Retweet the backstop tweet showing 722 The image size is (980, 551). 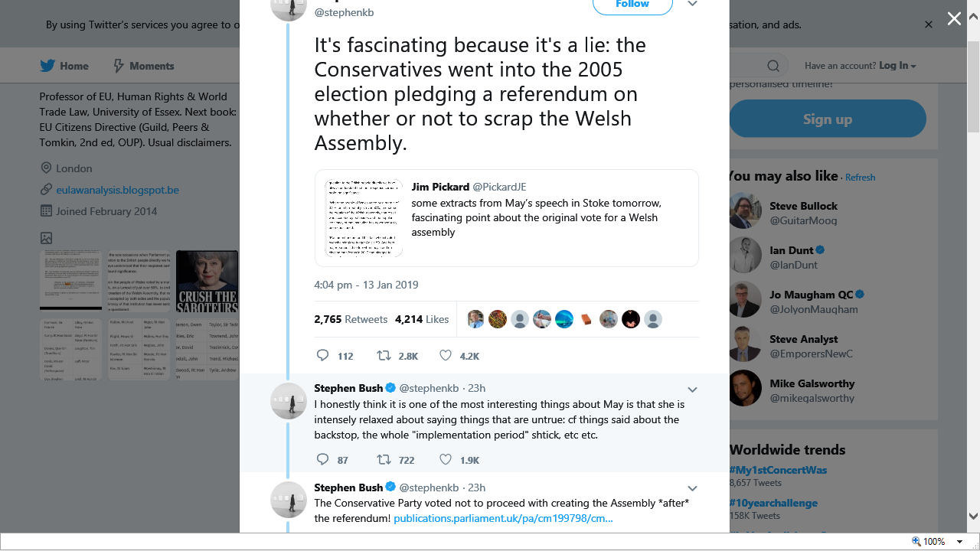384,460
